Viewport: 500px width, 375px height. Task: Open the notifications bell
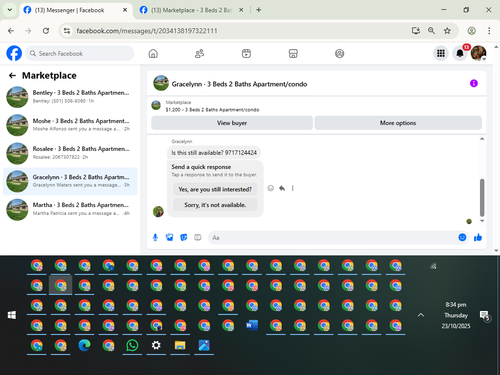(x=460, y=53)
